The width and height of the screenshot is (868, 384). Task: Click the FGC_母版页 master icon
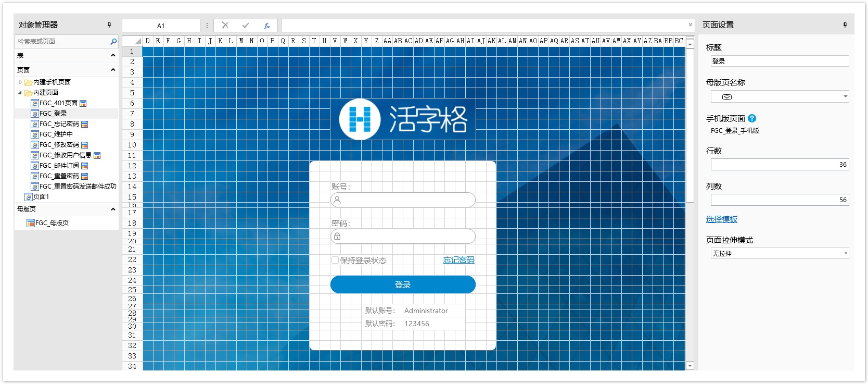(31, 223)
